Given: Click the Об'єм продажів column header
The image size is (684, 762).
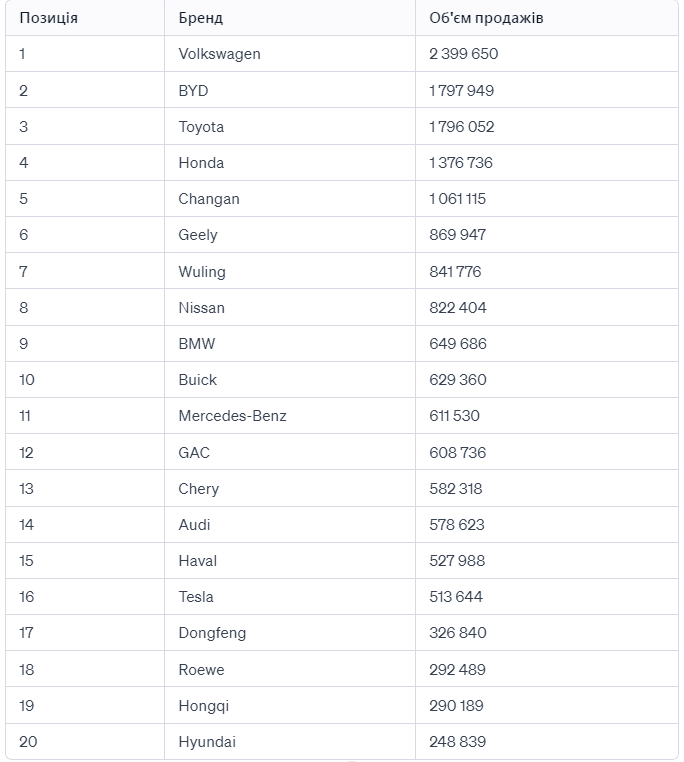Looking at the screenshot, I should click(486, 18).
